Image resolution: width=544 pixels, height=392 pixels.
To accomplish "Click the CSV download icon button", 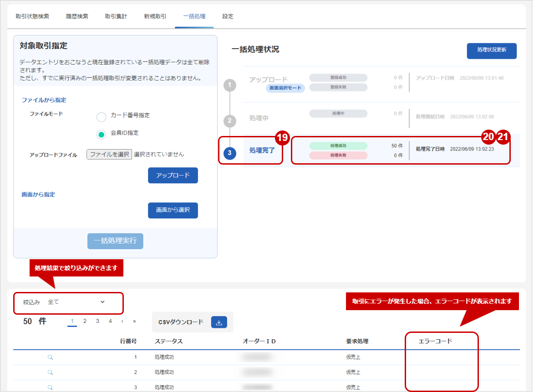I will coord(219,322).
